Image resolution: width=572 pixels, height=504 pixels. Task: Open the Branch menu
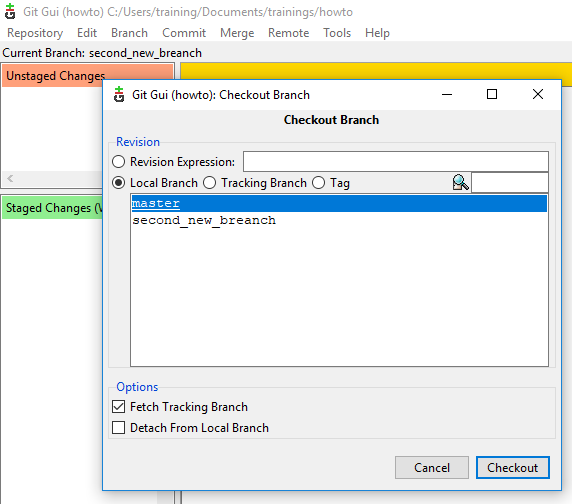tap(130, 33)
